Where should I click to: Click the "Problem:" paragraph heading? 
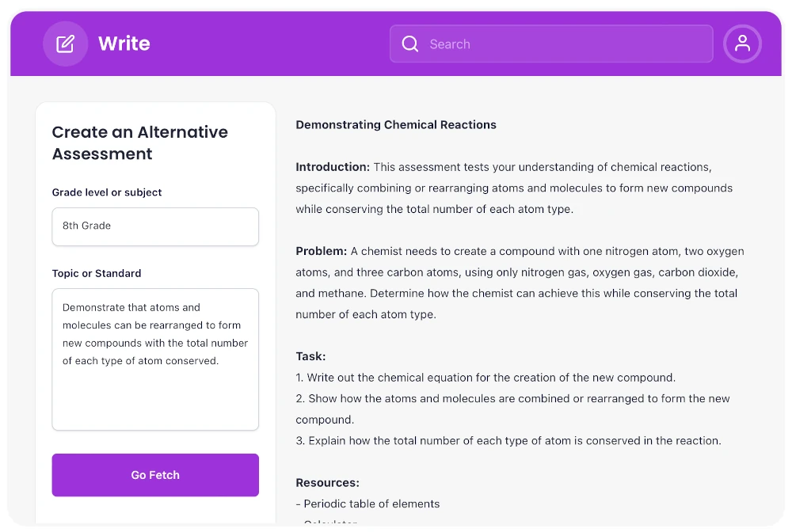click(322, 251)
